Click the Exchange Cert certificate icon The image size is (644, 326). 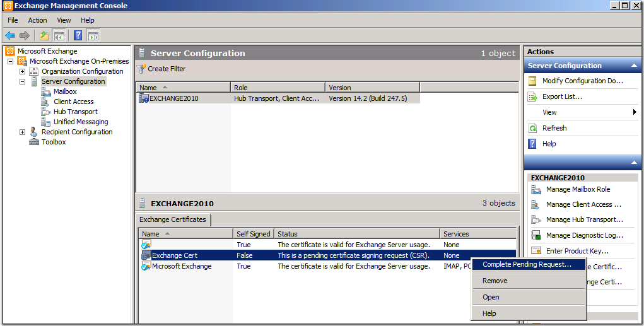[x=146, y=255]
